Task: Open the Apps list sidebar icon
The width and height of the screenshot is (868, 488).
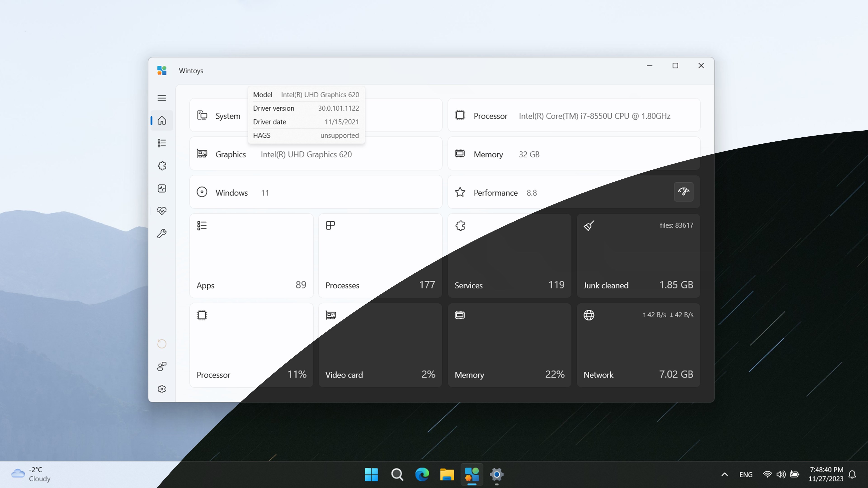Action: click(162, 143)
